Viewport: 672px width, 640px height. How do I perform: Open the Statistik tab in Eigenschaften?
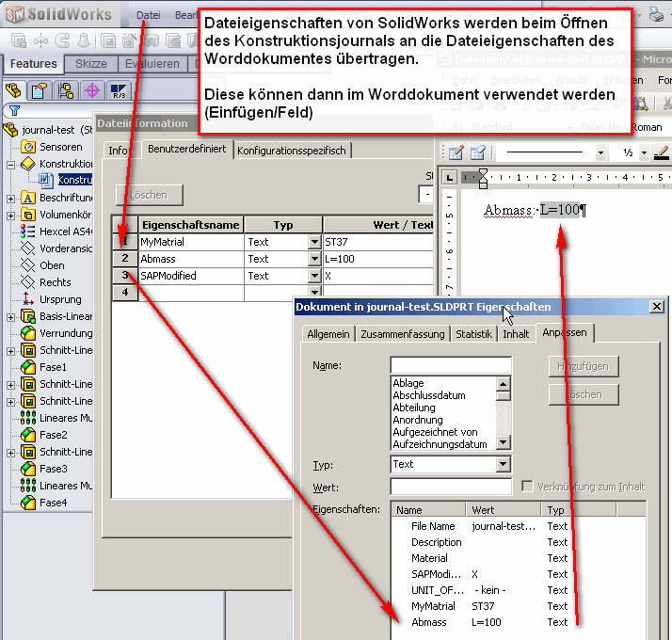(x=473, y=334)
